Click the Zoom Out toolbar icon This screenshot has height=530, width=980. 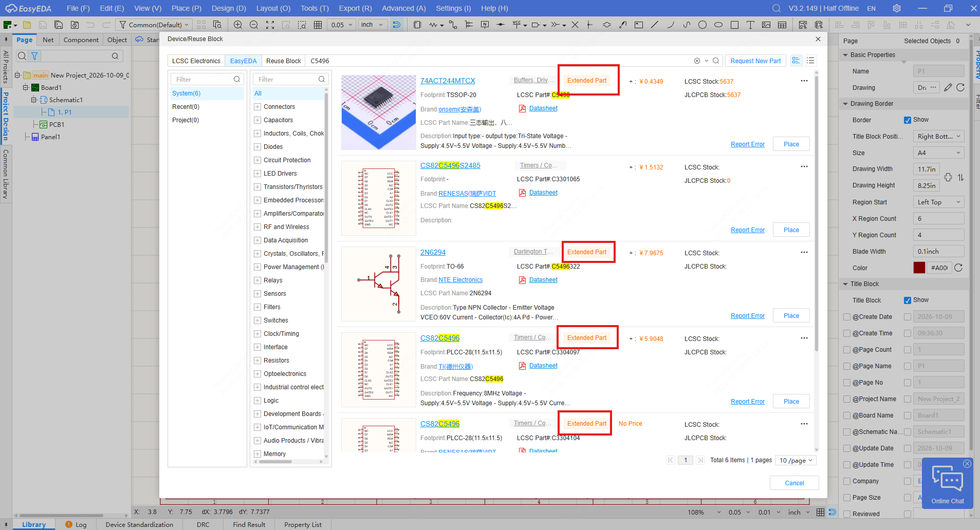[254, 25]
